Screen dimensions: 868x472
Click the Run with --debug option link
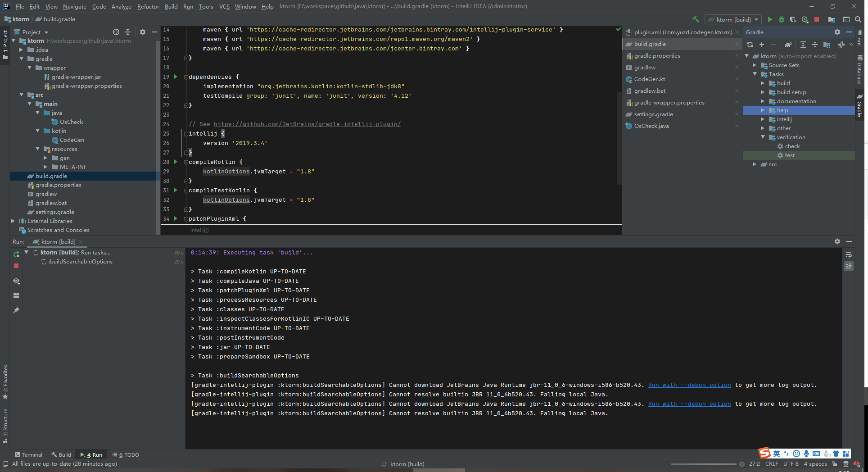tap(689, 385)
